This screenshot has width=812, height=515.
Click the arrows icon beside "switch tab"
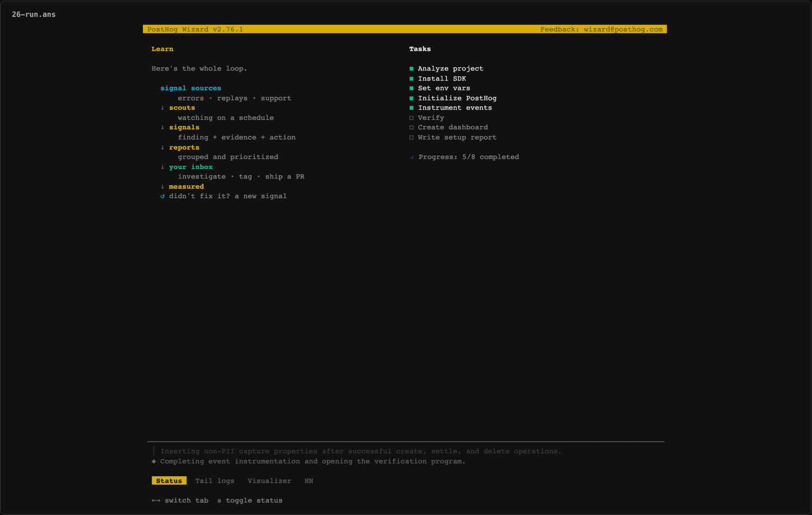156,500
